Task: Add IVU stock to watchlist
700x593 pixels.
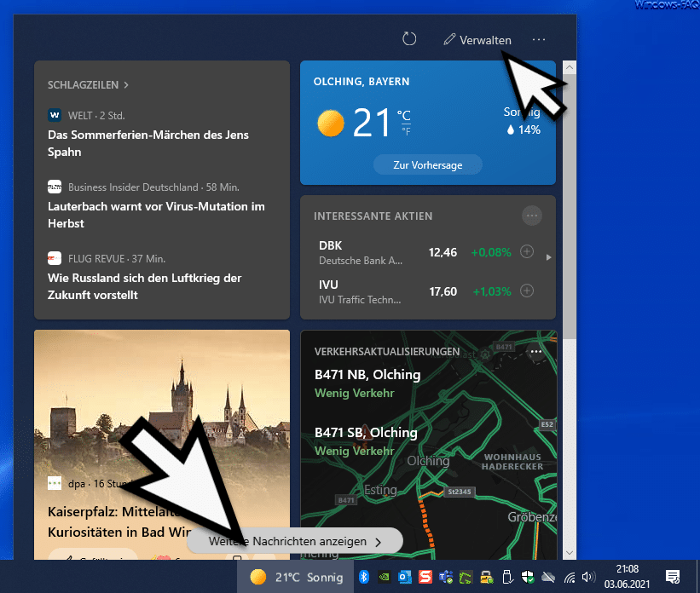Action: coord(527,291)
